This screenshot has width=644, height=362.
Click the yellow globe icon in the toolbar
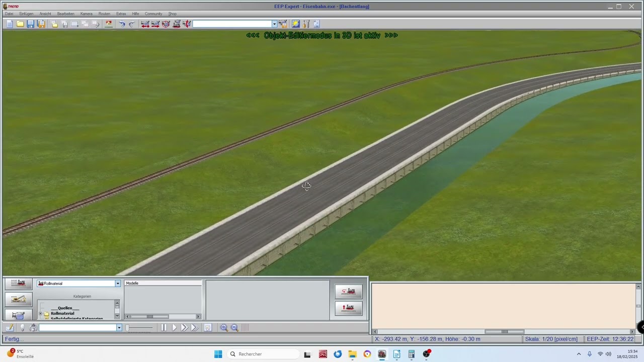(295, 24)
